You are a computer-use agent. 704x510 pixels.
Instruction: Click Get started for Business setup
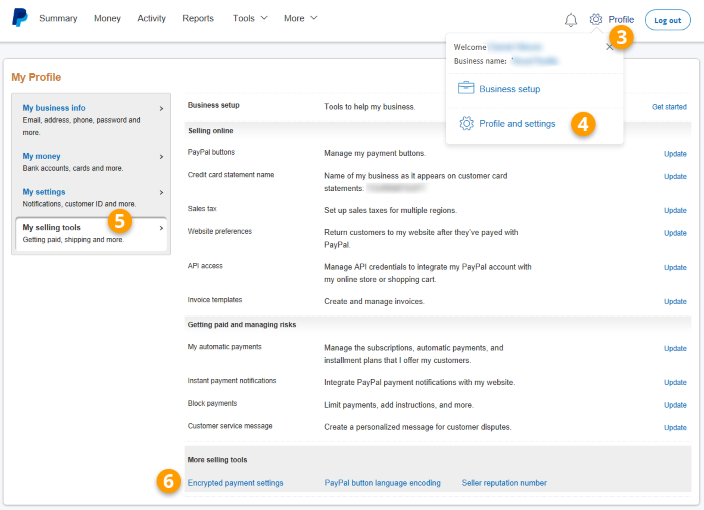tap(669, 107)
